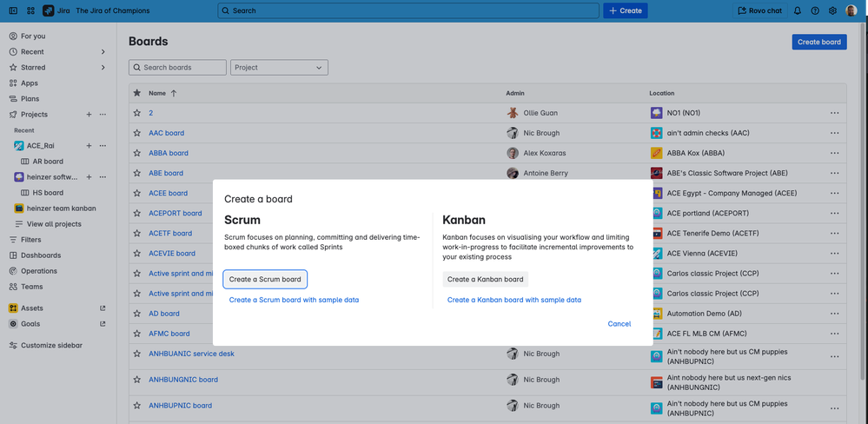Image resolution: width=868 pixels, height=424 pixels.
Task: Open more options next to ACE_Rai
Action: 103,146
